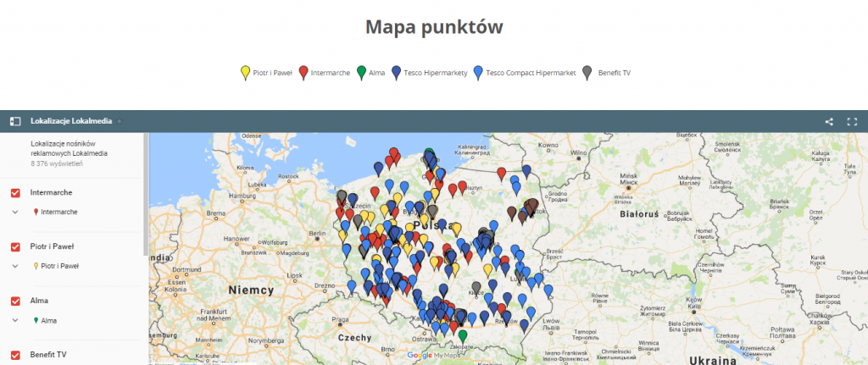Open the map in fullscreen view
Screen dimensions: 868x365
pyautogui.click(x=852, y=121)
